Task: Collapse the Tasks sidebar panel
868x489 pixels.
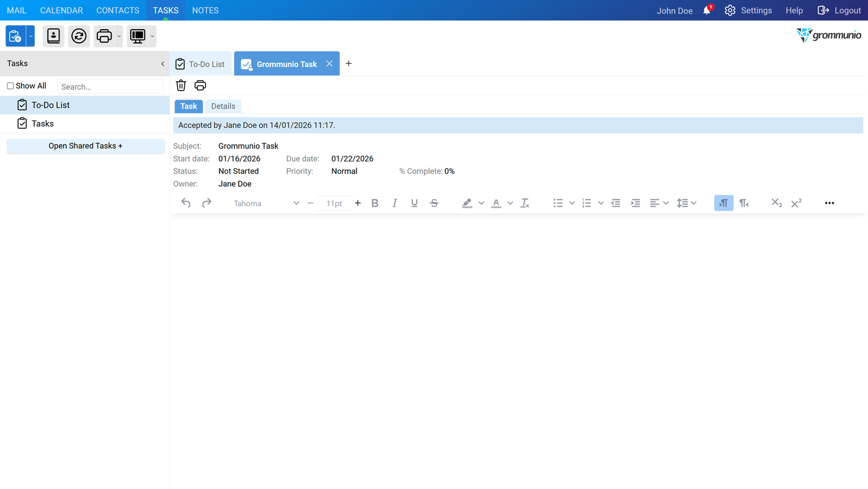Action: (x=162, y=63)
